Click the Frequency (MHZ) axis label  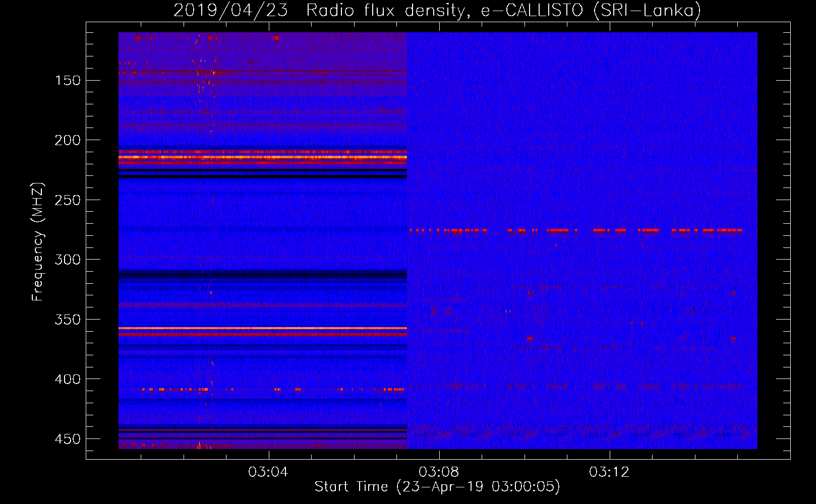[x=38, y=242]
